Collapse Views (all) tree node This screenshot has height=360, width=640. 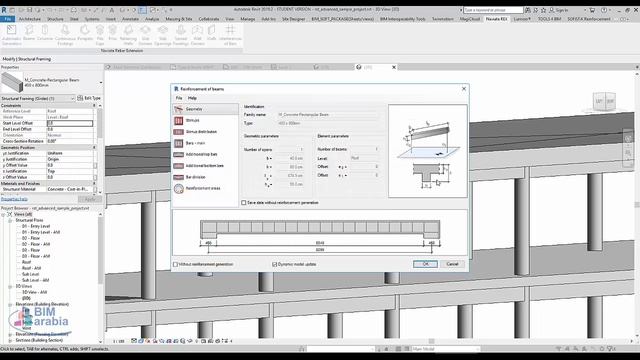click(4, 214)
